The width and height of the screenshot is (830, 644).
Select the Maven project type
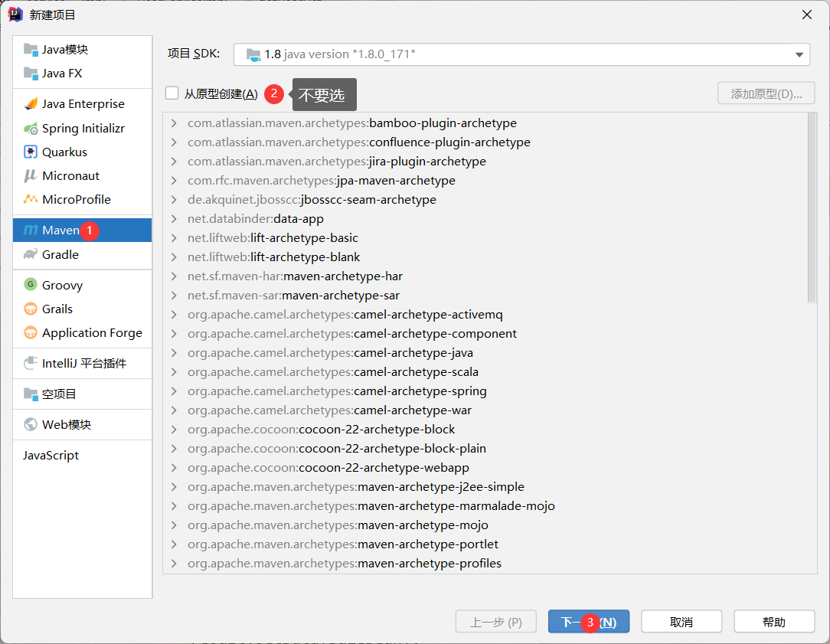click(83, 230)
